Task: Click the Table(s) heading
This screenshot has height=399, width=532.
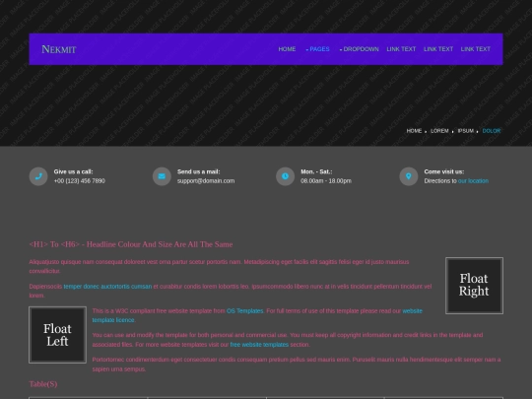Action: pos(43,384)
